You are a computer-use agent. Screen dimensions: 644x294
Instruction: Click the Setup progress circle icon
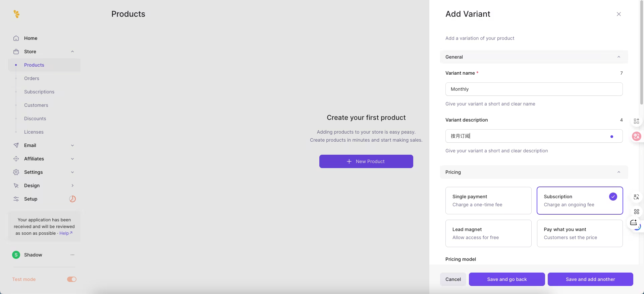click(x=72, y=199)
